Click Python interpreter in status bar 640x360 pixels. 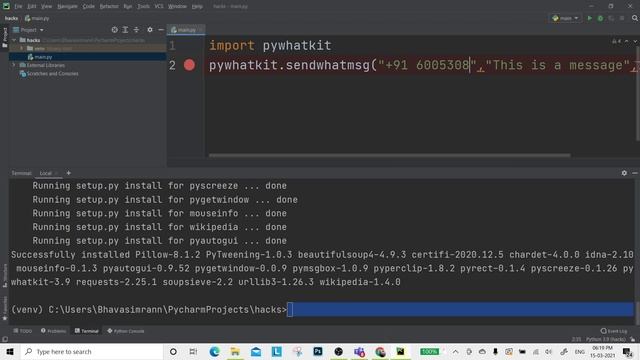[x=606, y=339]
